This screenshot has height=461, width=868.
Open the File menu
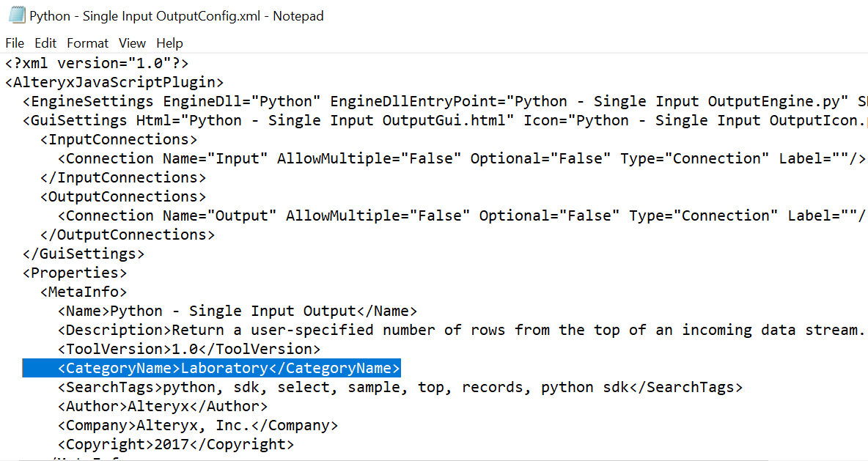[x=14, y=43]
